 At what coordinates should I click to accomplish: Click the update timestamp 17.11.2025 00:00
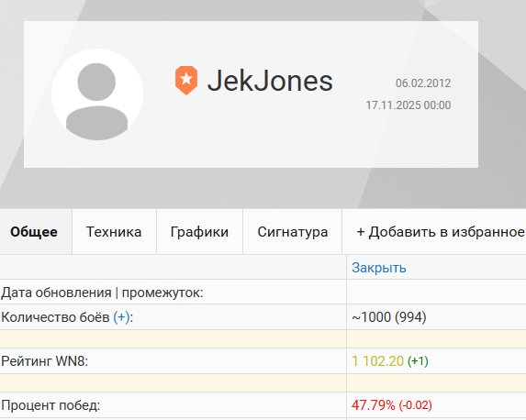(x=408, y=105)
